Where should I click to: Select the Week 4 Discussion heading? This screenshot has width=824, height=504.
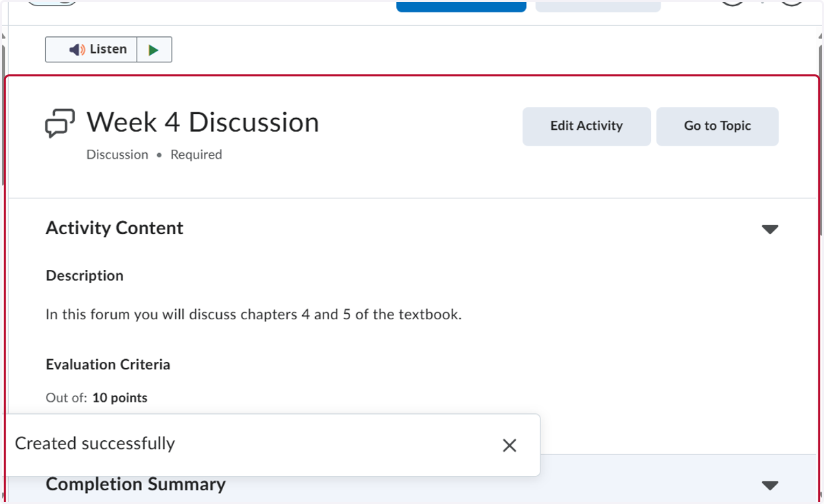203,122
